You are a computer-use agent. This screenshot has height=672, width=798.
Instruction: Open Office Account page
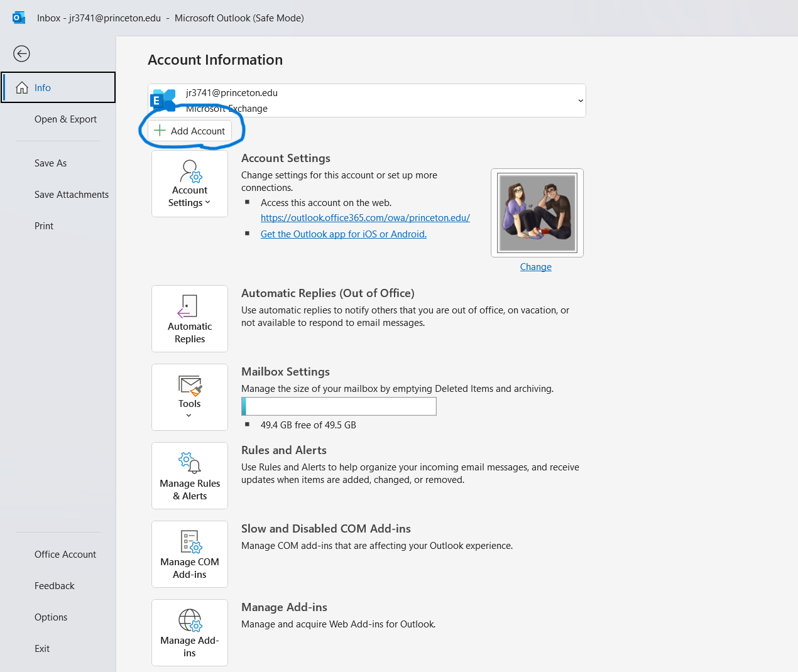tap(65, 555)
